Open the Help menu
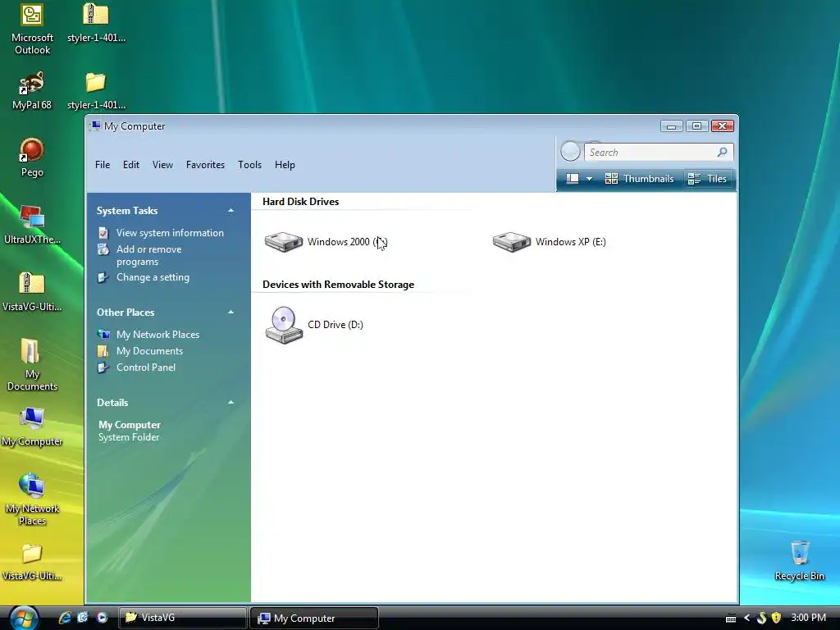840x630 pixels. 285,165
